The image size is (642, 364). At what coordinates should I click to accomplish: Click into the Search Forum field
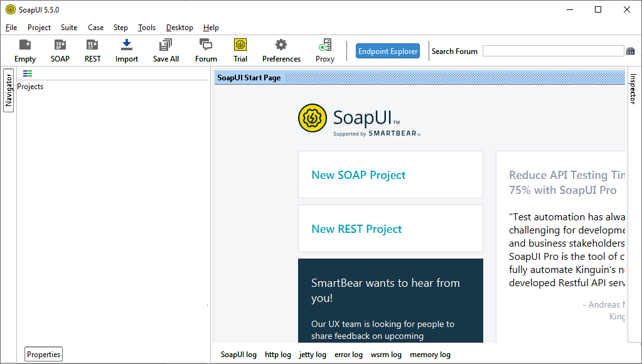(553, 51)
